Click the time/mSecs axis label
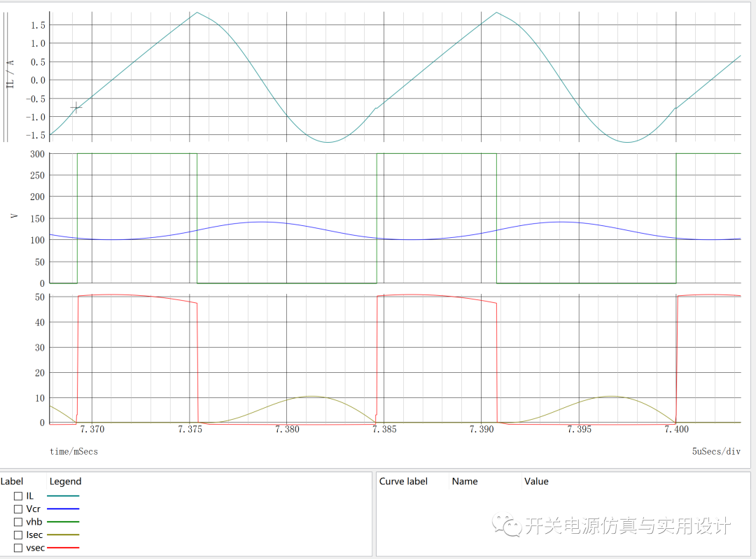Viewport: 756px width, 559px height. 73,451
